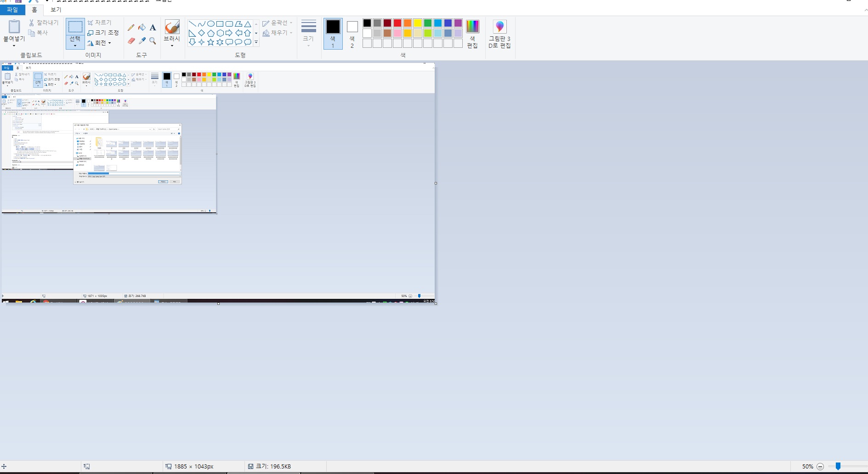Pick the purple color swatch

pos(458,23)
